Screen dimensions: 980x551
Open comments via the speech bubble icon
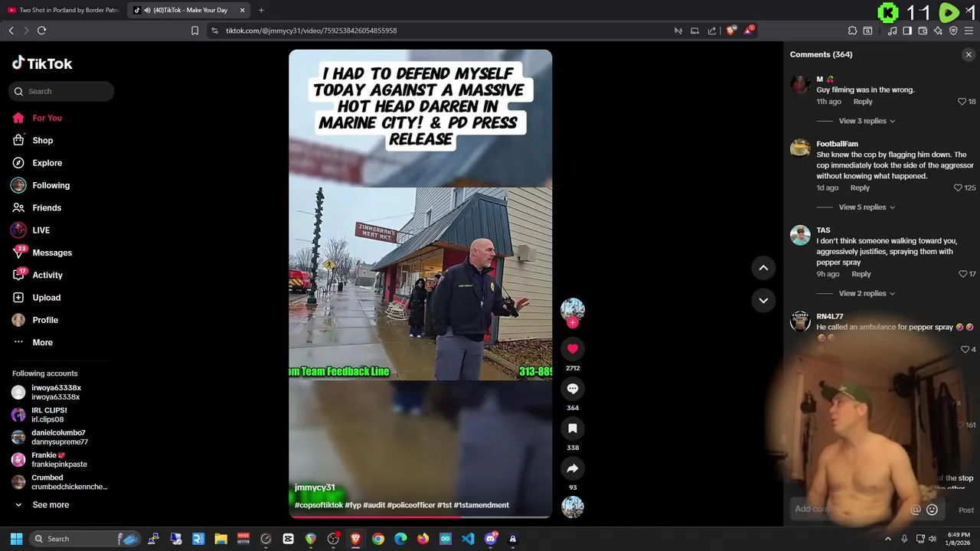pyautogui.click(x=572, y=389)
